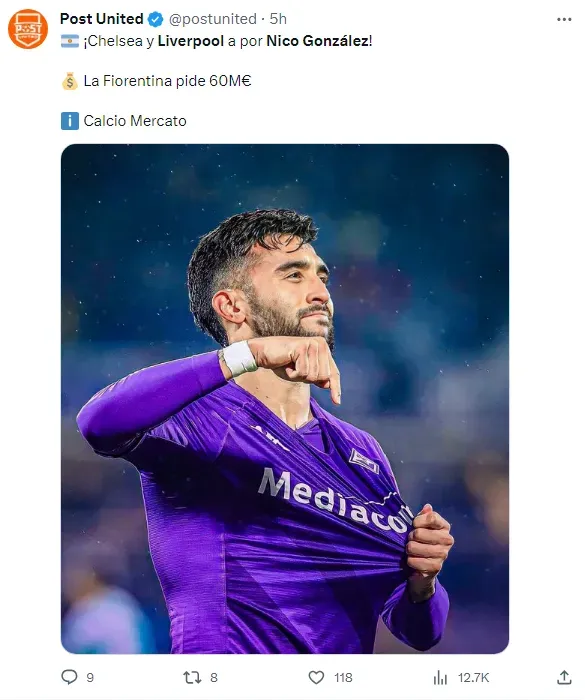Click the blue information emoji
This screenshot has height=700, width=585.
[x=70, y=121]
